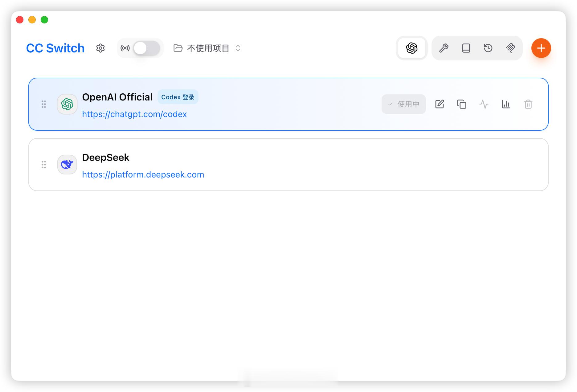Select the Codex OpenAI app tab
This screenshot has width=577, height=392.
point(411,48)
